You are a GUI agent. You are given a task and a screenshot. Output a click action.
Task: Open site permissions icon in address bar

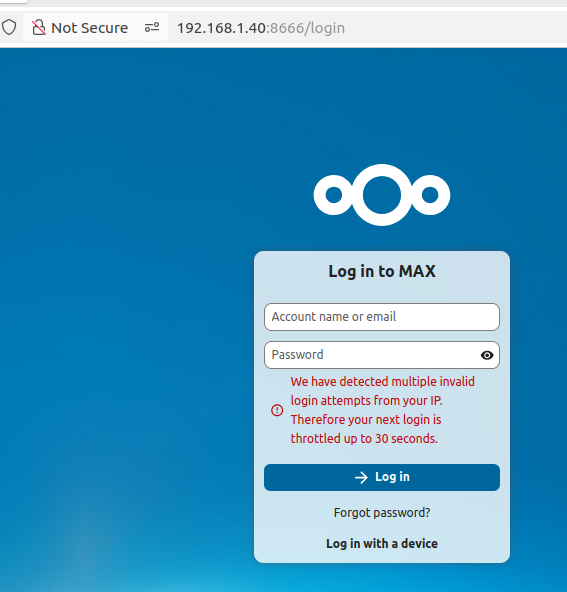[152, 28]
